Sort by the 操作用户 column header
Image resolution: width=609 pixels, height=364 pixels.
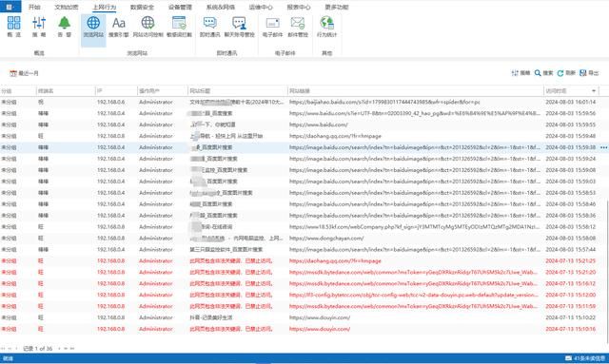tap(163, 91)
